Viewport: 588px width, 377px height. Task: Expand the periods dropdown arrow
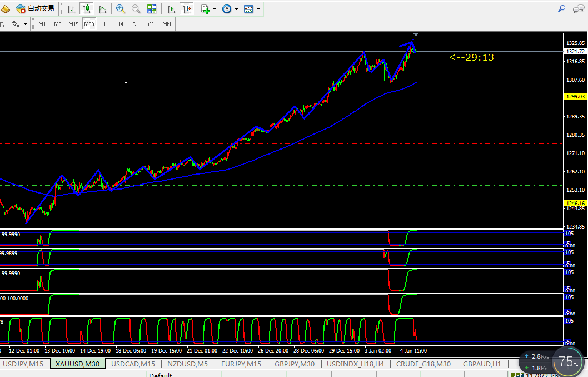coord(236,9)
